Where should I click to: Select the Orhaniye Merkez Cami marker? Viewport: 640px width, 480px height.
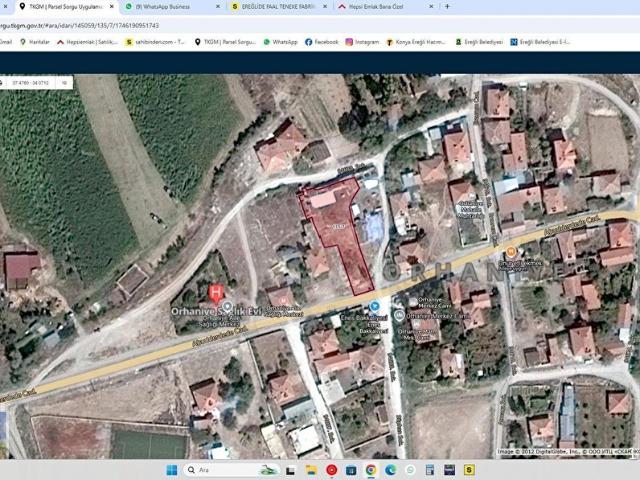pos(400,315)
